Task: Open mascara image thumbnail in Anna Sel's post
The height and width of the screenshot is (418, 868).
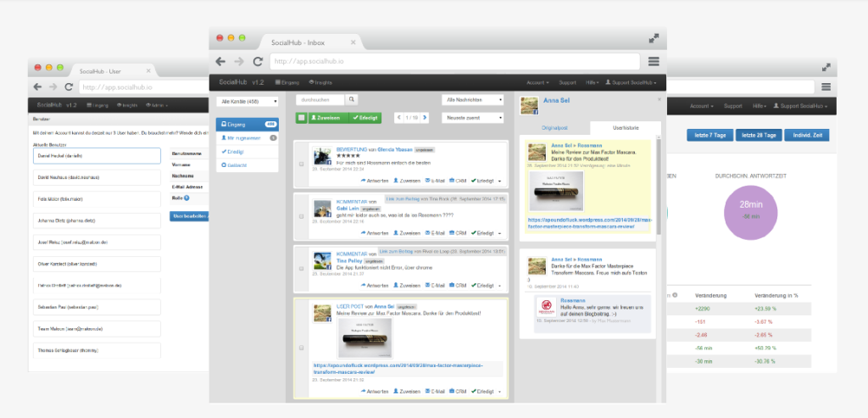Action: [364, 338]
